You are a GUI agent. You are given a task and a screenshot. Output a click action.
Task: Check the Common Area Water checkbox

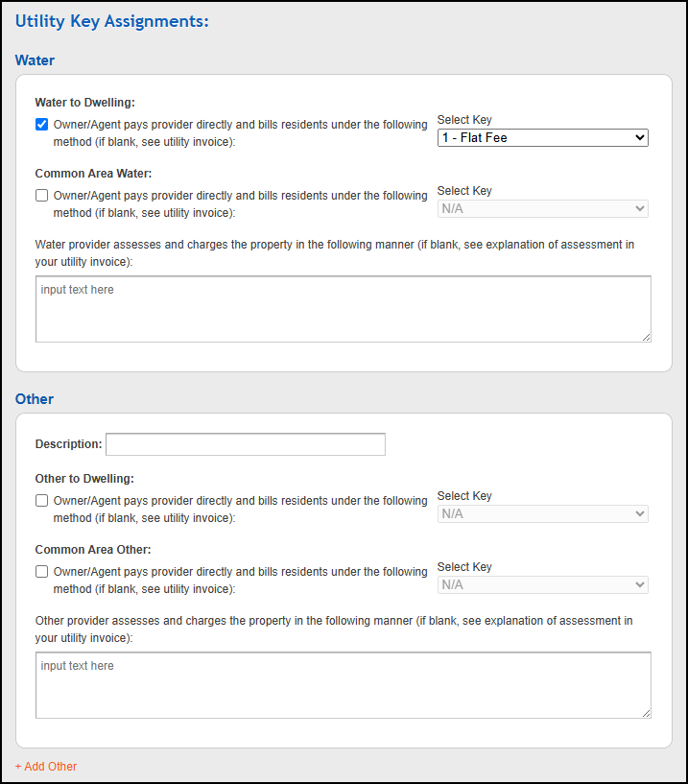42,196
